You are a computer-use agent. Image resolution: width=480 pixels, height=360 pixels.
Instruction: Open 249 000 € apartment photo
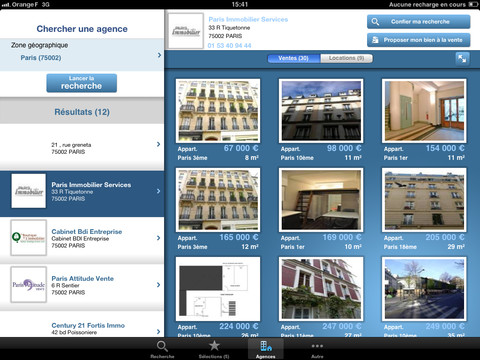point(424,289)
